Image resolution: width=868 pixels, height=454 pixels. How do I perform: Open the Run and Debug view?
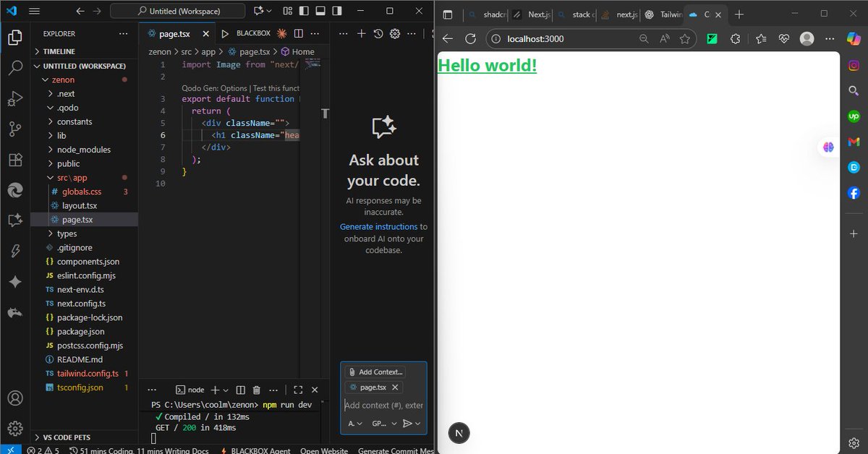[14, 99]
